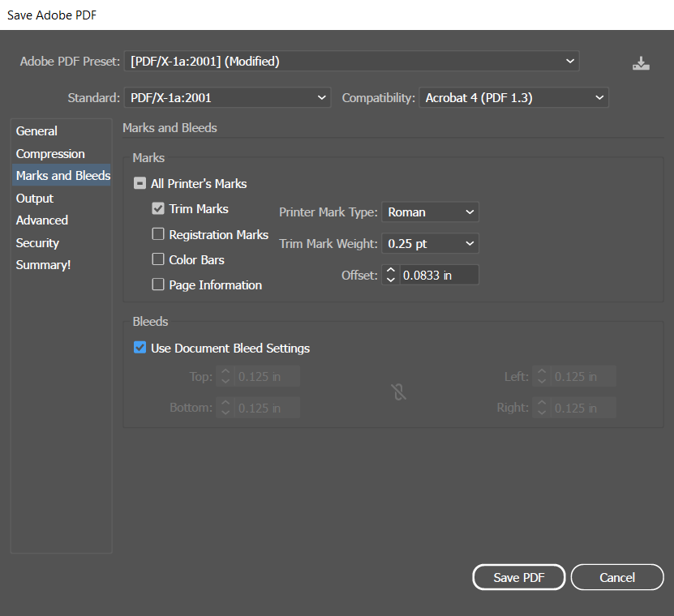Switch to the Output section

coord(61,198)
